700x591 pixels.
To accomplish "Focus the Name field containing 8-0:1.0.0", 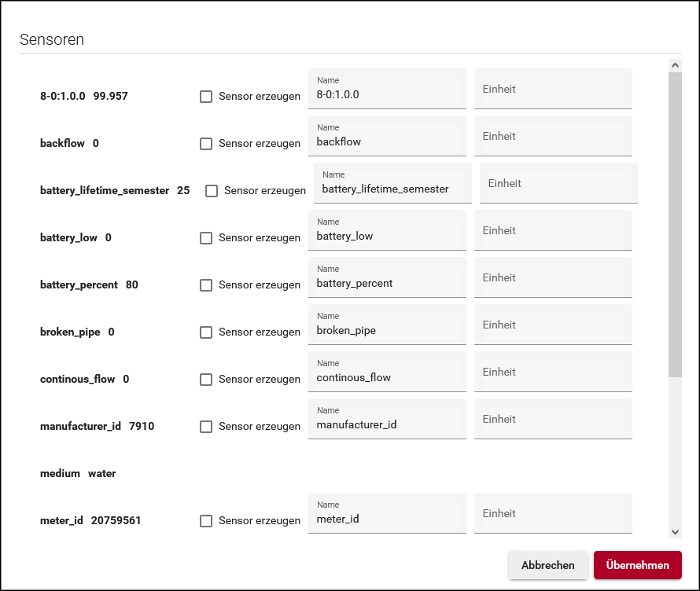I will click(x=387, y=95).
